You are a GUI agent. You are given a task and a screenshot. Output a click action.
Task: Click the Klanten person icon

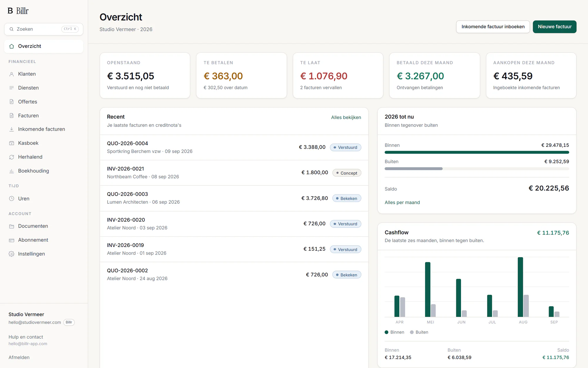coord(11,74)
